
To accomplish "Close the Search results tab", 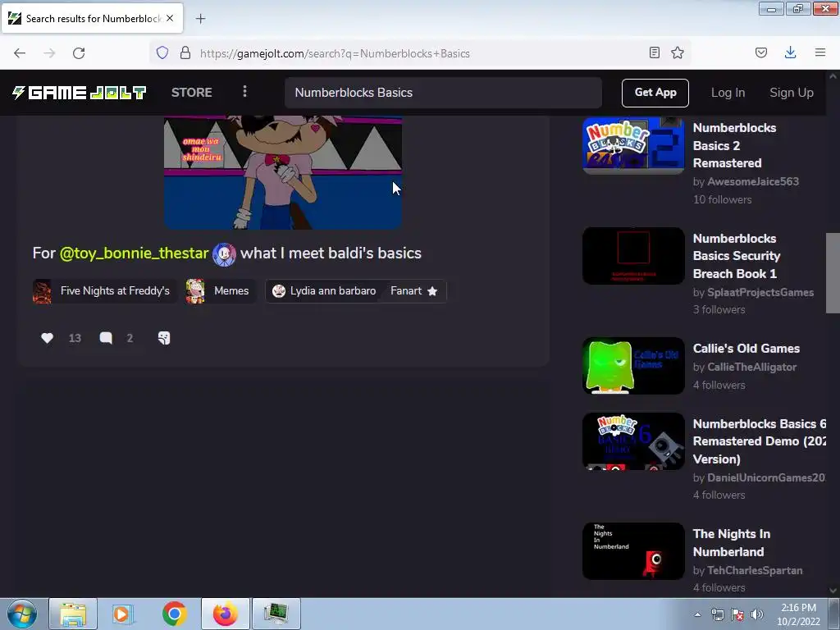I will pyautogui.click(x=170, y=18).
